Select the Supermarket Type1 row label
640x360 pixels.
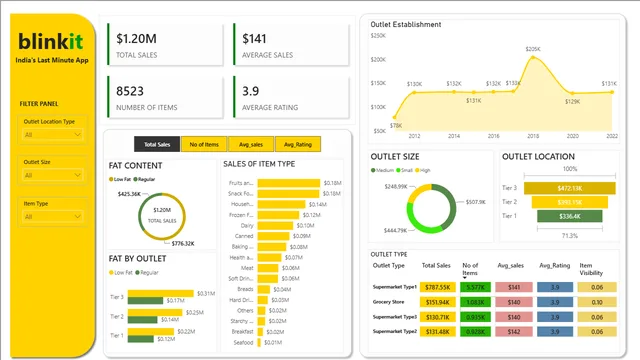point(395,287)
